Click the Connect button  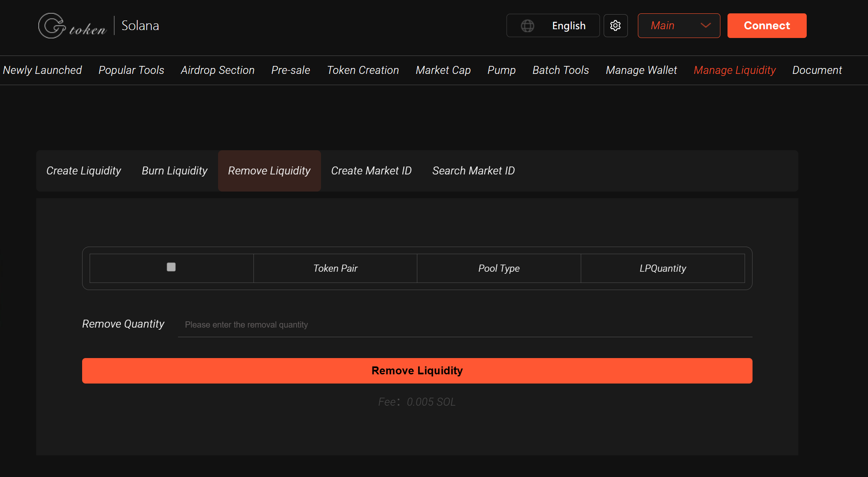click(x=767, y=25)
